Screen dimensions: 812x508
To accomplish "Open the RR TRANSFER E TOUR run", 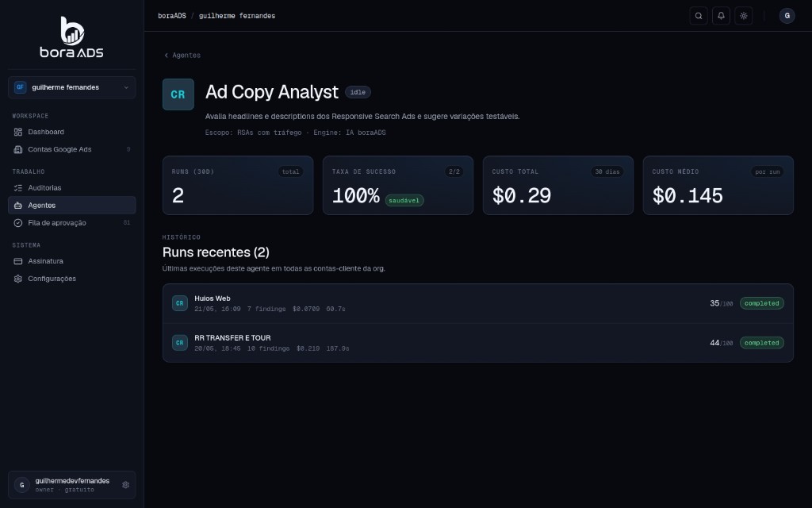I will pyautogui.click(x=478, y=343).
